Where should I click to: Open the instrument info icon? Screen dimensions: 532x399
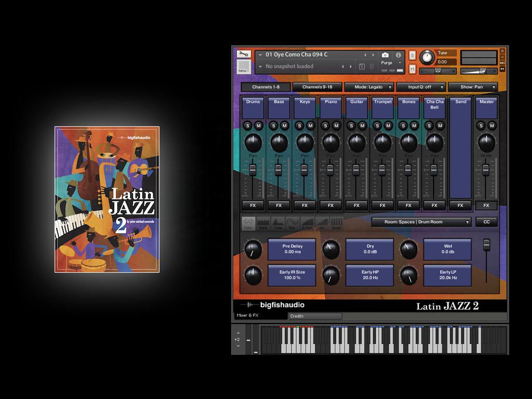tap(398, 55)
